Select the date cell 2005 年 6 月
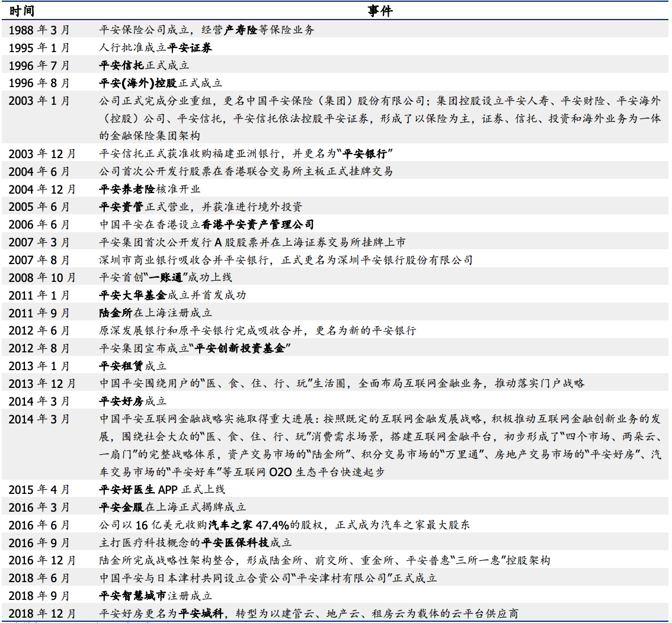 click(x=39, y=207)
